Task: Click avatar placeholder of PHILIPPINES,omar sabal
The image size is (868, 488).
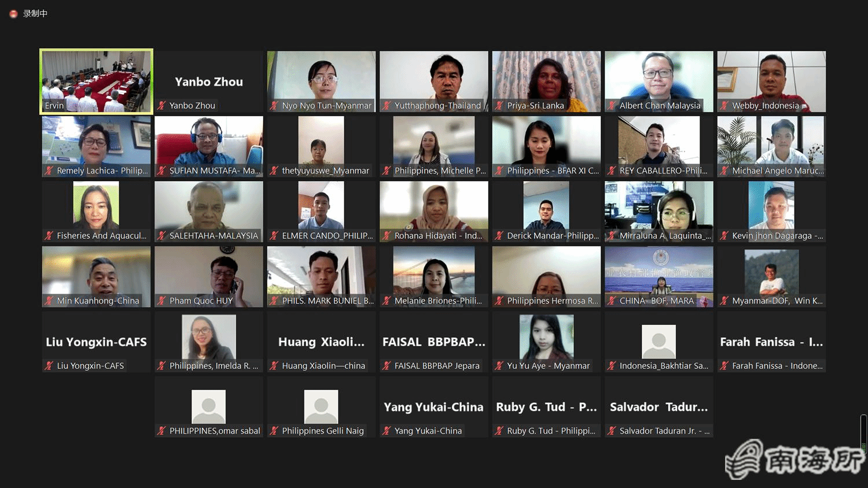Action: (208, 406)
